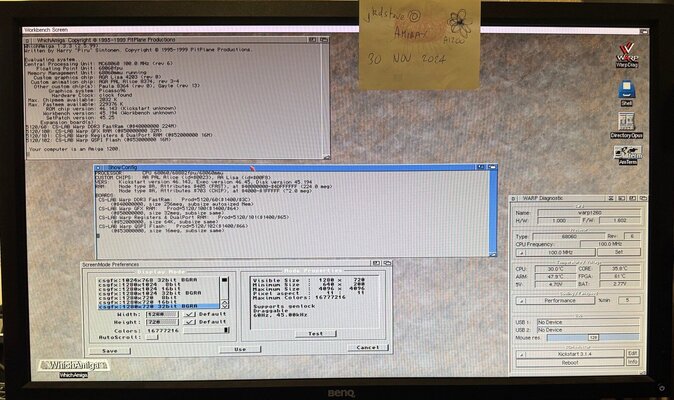Toggle the Height Default checkbox
This screenshot has width=674, height=400.
click(x=191, y=322)
